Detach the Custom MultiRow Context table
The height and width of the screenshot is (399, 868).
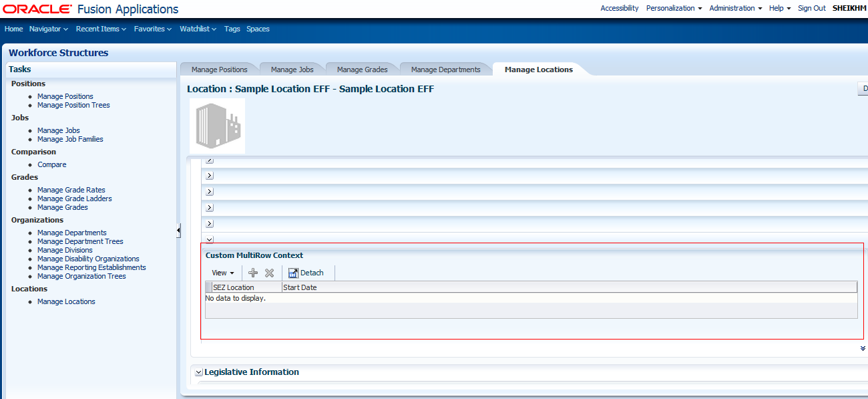306,273
